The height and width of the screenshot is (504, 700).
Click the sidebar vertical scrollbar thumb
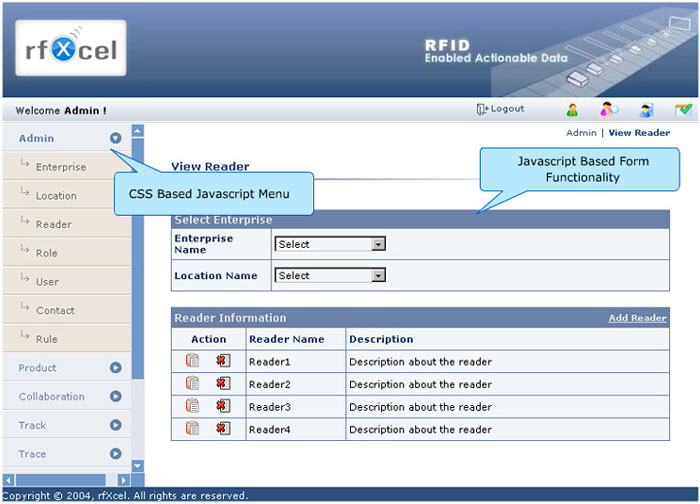tap(138, 259)
